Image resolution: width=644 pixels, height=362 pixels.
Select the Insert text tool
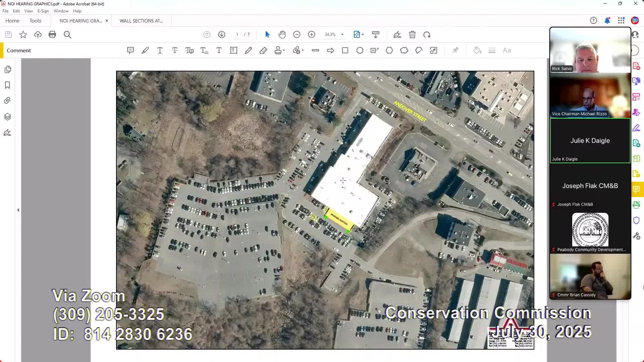[x=204, y=51]
